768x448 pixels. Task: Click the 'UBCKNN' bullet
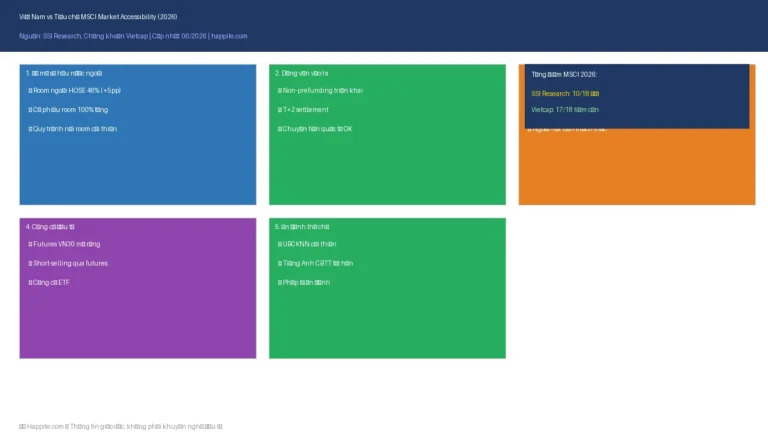307,244
